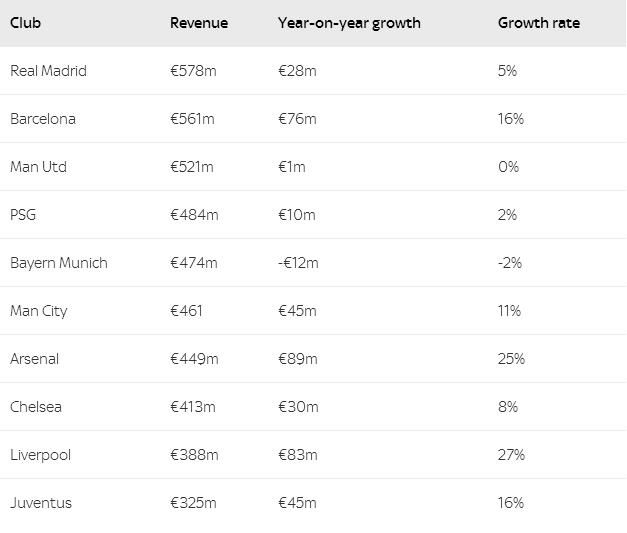Click Barcelona's €76m year-on-year growth
Screen dimensions: 627x533
click(297, 119)
